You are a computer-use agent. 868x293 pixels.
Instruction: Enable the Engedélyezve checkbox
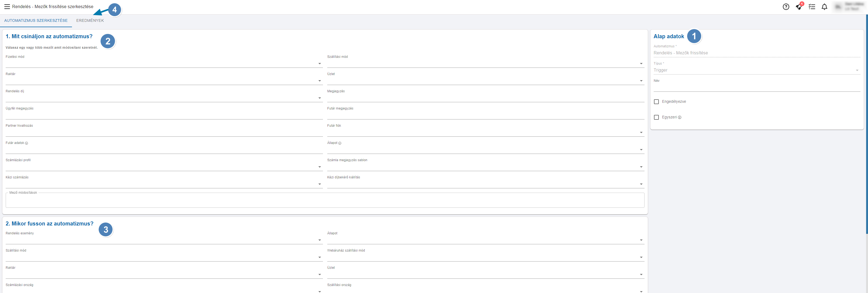[656, 102]
